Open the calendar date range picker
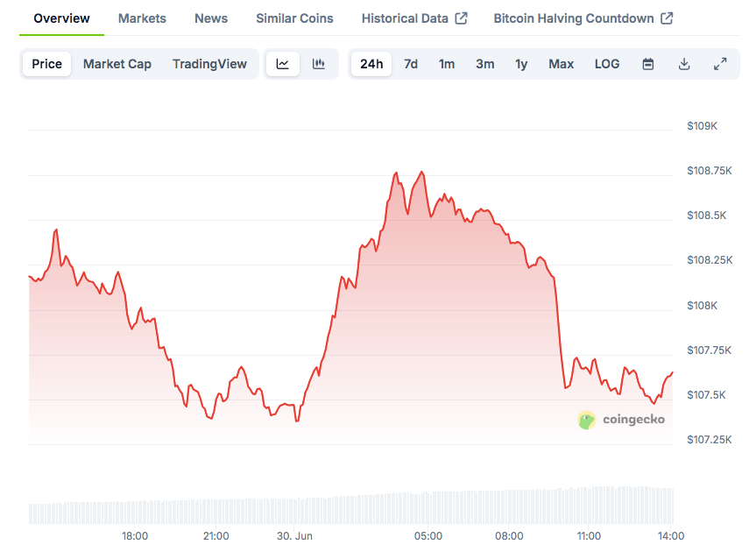This screenshot has width=756, height=559. click(648, 64)
